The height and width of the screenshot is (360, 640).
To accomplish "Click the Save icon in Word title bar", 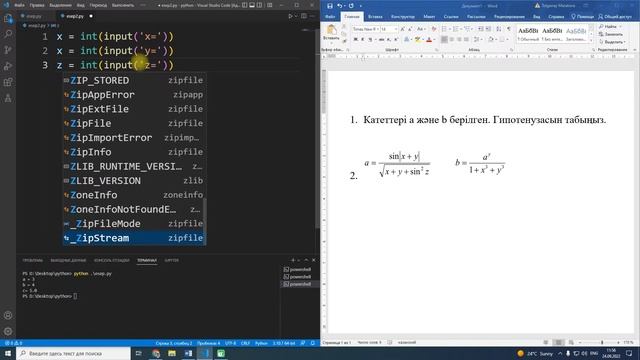I will pos(330,6).
